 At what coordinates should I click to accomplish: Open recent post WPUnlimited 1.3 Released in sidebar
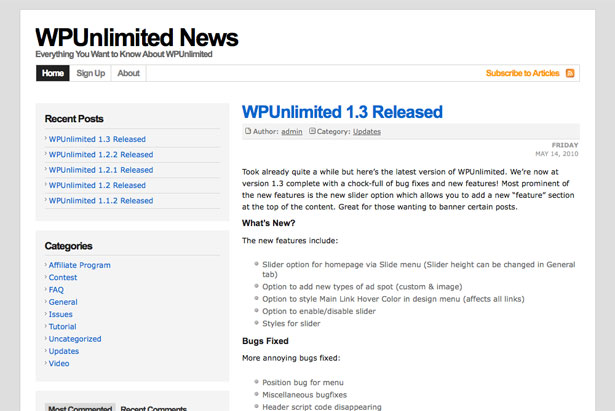(x=97, y=139)
